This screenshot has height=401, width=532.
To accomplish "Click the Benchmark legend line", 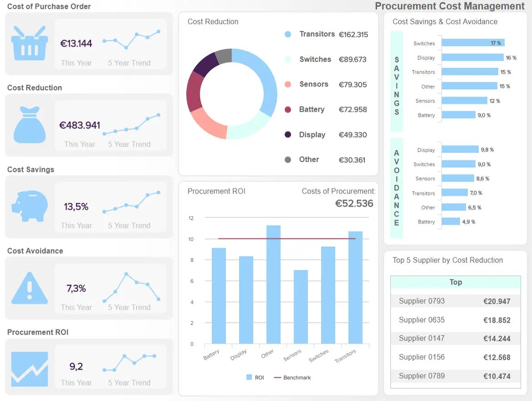I will point(277,378).
